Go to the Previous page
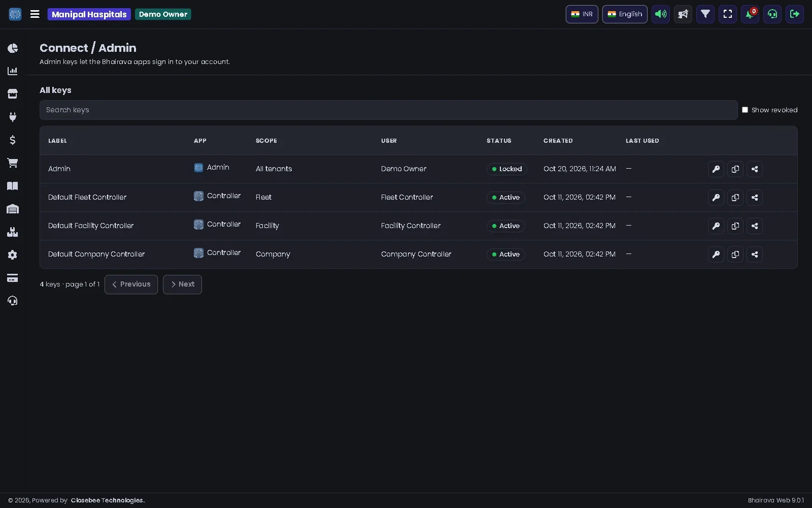 [x=131, y=284]
